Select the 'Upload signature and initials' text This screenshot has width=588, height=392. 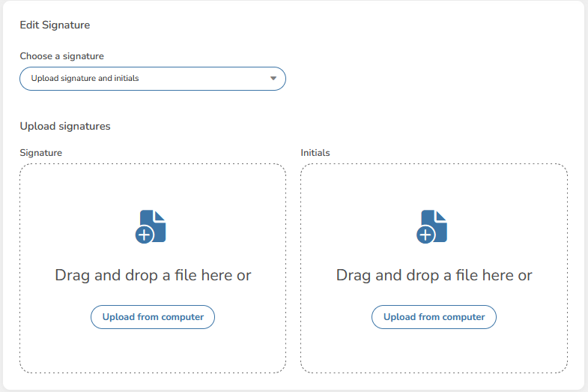85,79
